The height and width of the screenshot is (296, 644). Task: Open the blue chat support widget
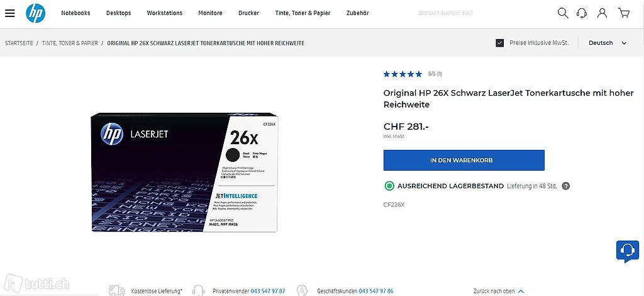pyautogui.click(x=627, y=251)
